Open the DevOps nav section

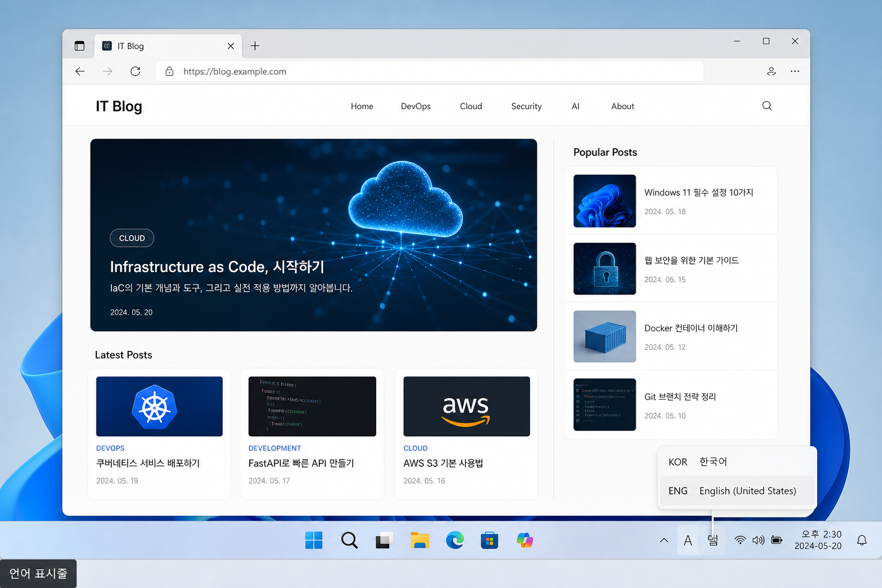pyautogui.click(x=416, y=106)
